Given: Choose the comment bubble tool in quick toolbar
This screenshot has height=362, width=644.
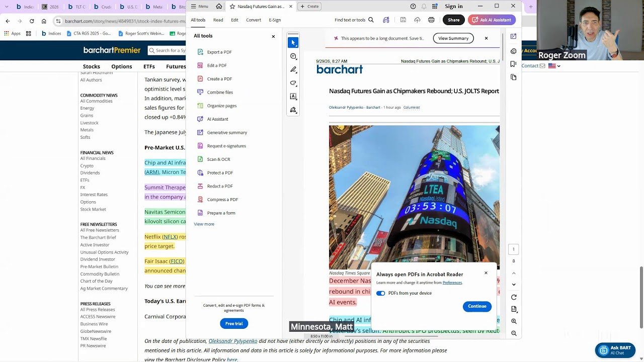Looking at the screenshot, I should pyautogui.click(x=293, y=56).
